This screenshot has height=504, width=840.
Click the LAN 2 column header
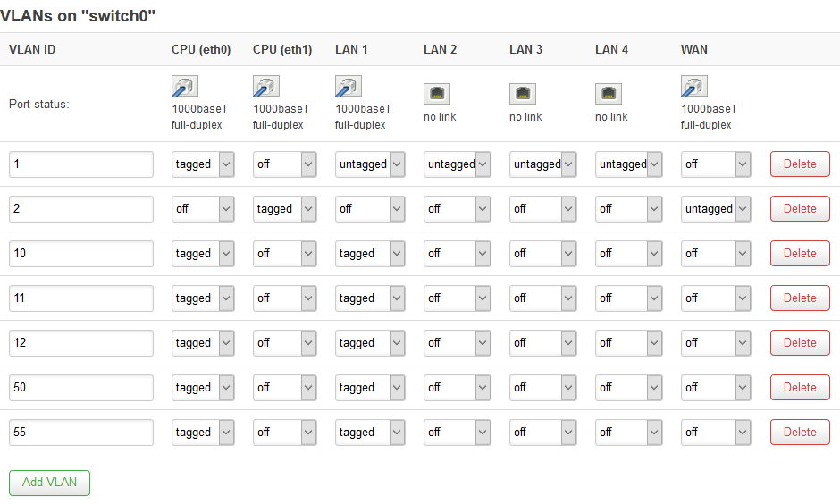(x=441, y=50)
